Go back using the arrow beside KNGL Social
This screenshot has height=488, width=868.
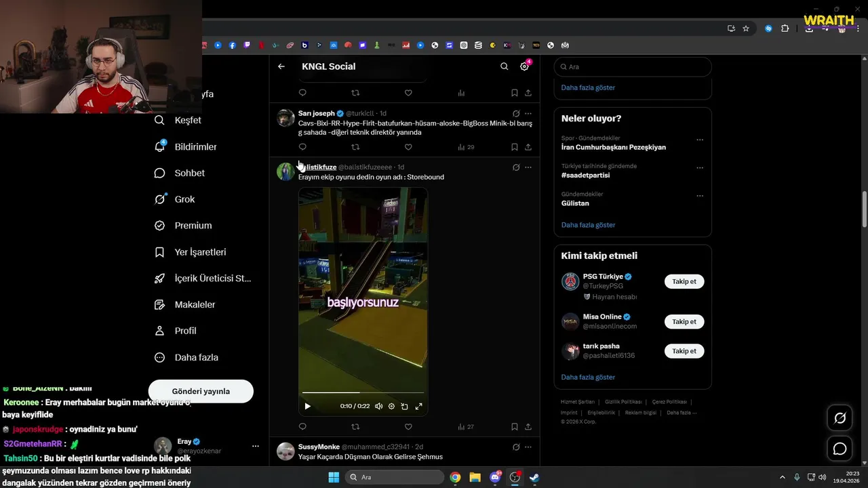coord(281,66)
